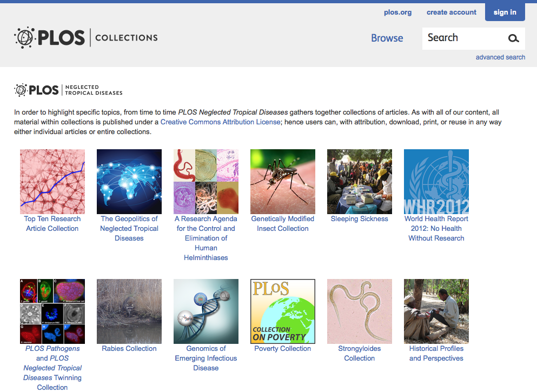
Task: Open the mosquito Genetically Modified Insect thumbnail
Action: (x=282, y=182)
